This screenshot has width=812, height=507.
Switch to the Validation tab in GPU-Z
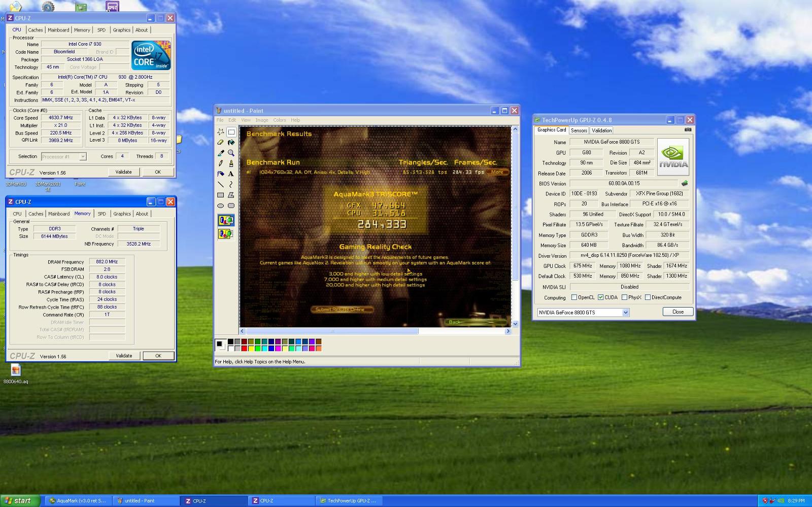(602, 130)
